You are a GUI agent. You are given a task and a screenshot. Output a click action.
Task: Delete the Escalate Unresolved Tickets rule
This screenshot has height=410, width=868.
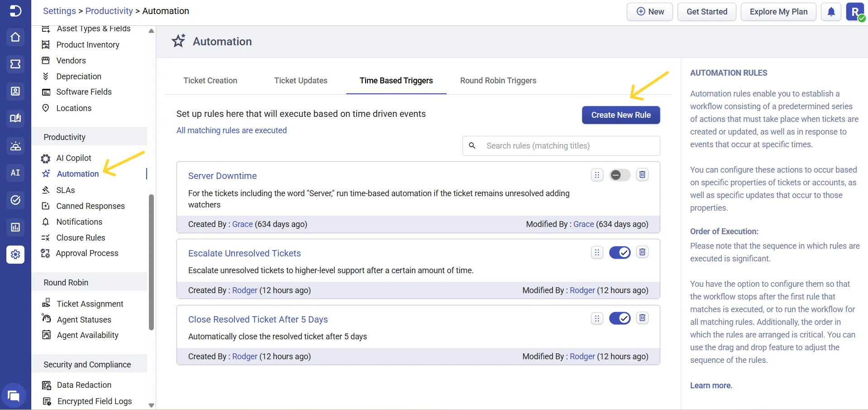click(642, 252)
